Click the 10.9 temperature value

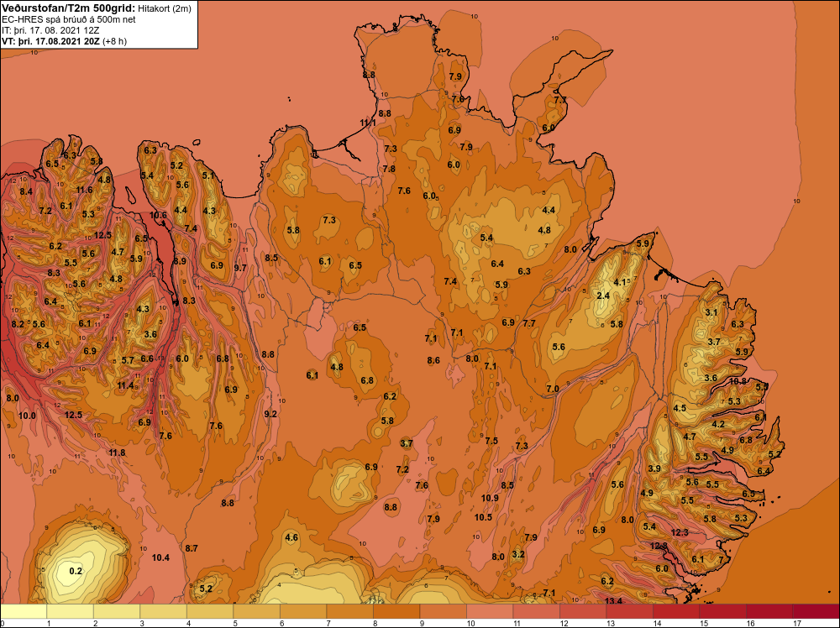pyautogui.click(x=490, y=498)
